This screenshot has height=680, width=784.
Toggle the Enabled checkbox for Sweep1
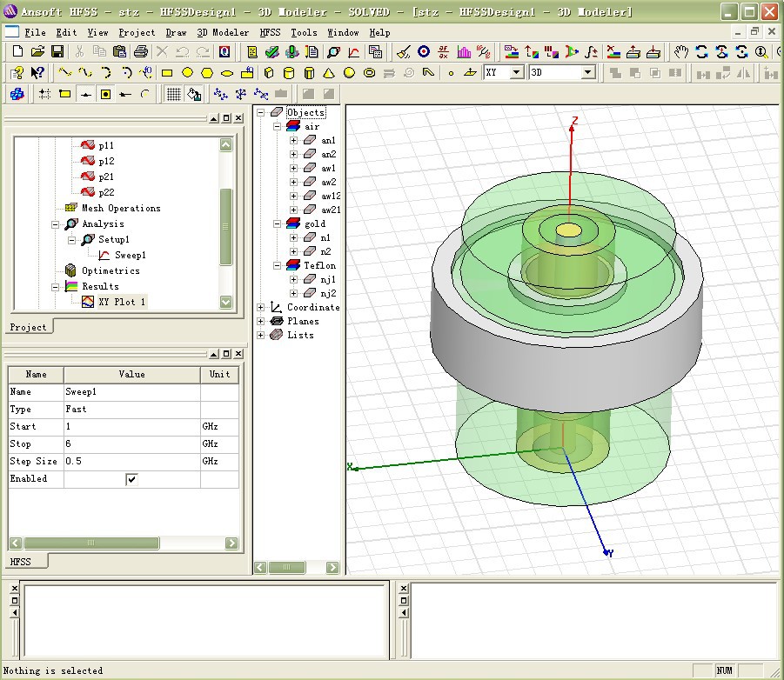(131, 479)
